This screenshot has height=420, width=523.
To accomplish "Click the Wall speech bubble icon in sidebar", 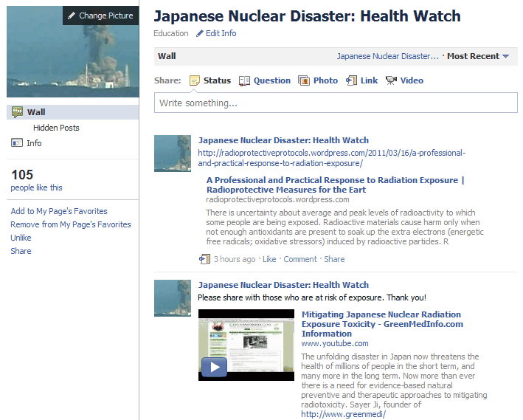I will coord(18,112).
